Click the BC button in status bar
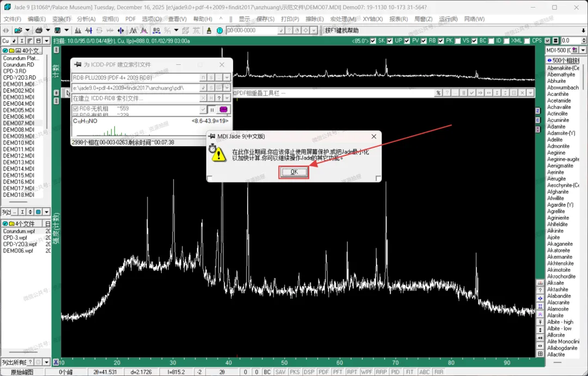588x376 pixels. click(x=267, y=372)
